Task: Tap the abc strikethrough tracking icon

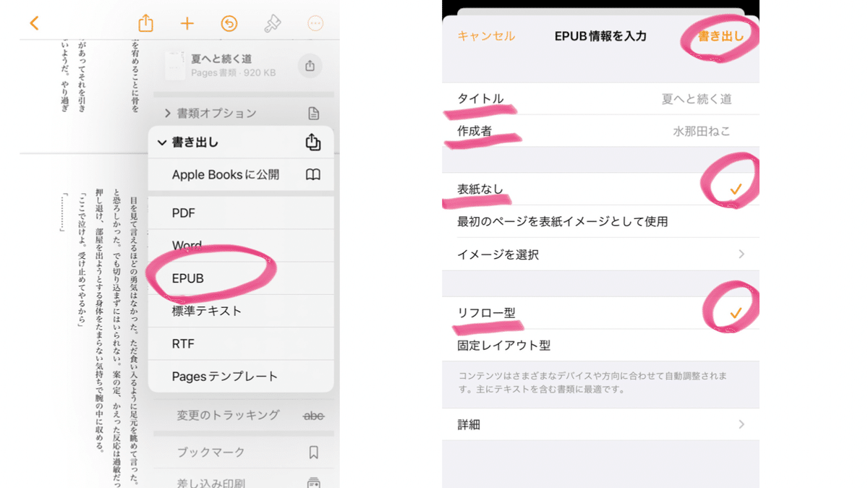Action: coord(313,416)
